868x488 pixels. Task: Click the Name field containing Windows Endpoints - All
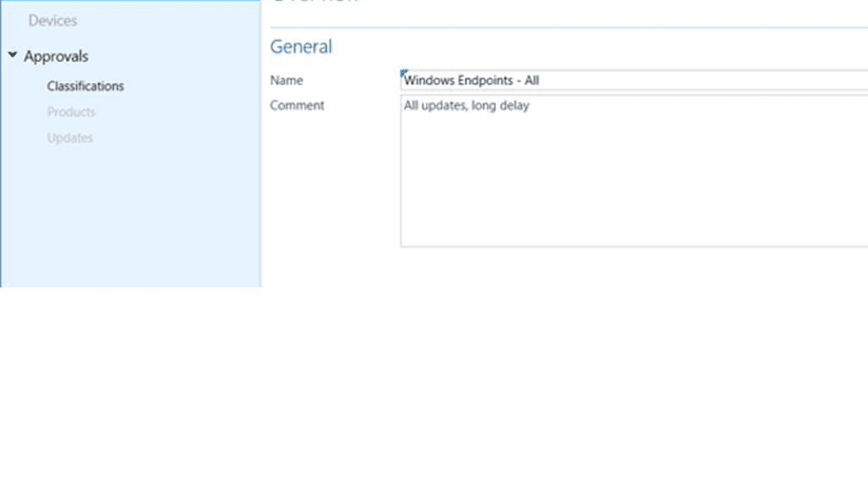point(634,80)
